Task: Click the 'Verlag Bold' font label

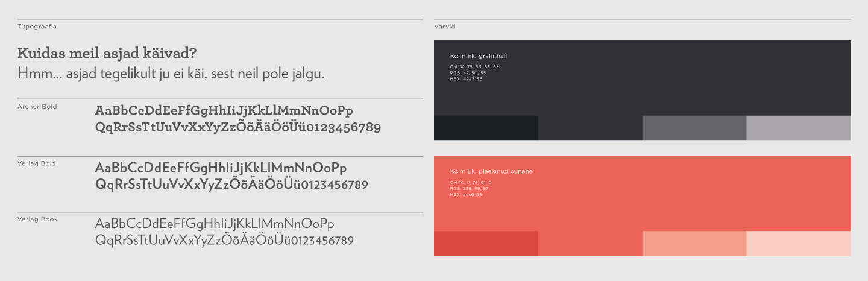Action: point(37,163)
